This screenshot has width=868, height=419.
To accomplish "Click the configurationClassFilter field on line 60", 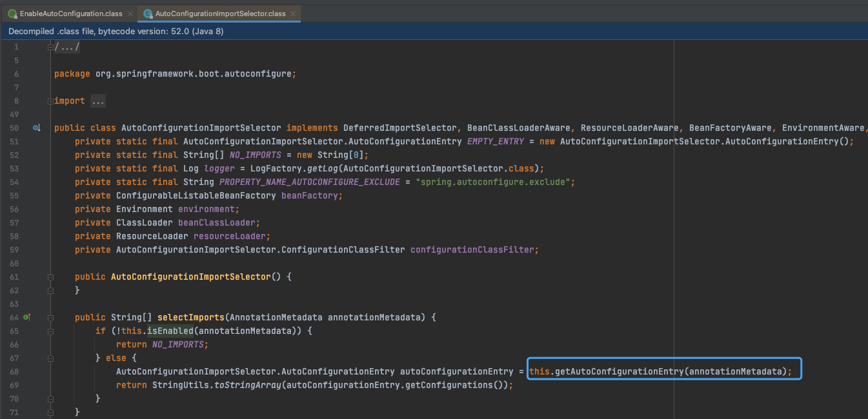I will [472, 250].
